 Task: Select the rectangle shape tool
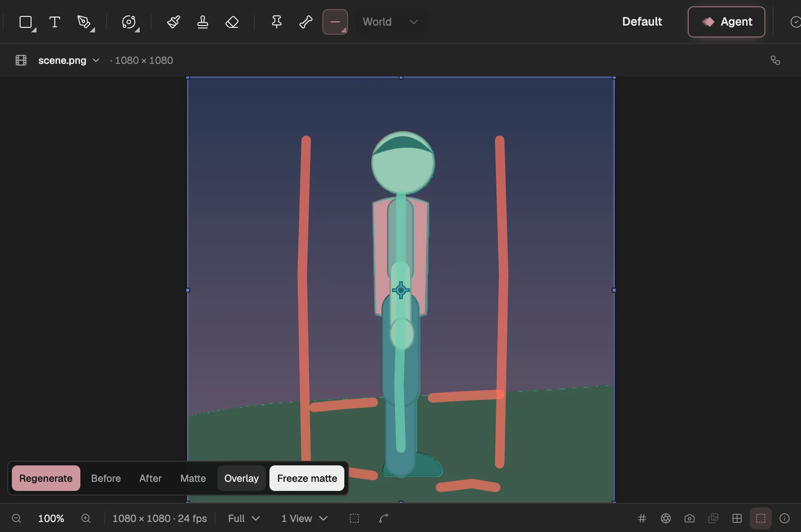(x=26, y=22)
